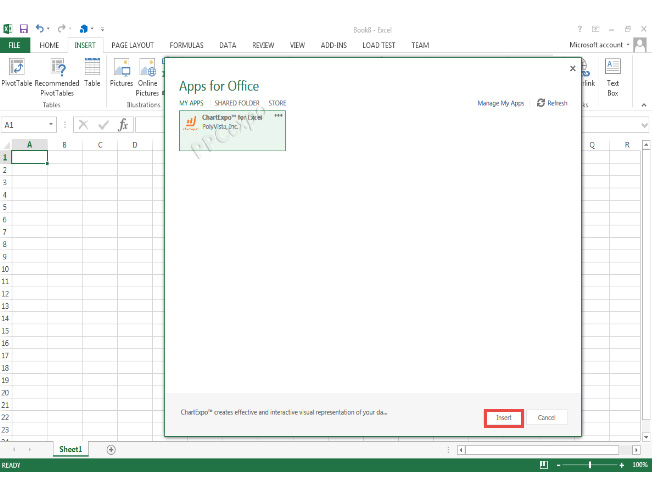Select the Sheet1 tab
The image size is (654, 490).
pyautogui.click(x=70, y=449)
